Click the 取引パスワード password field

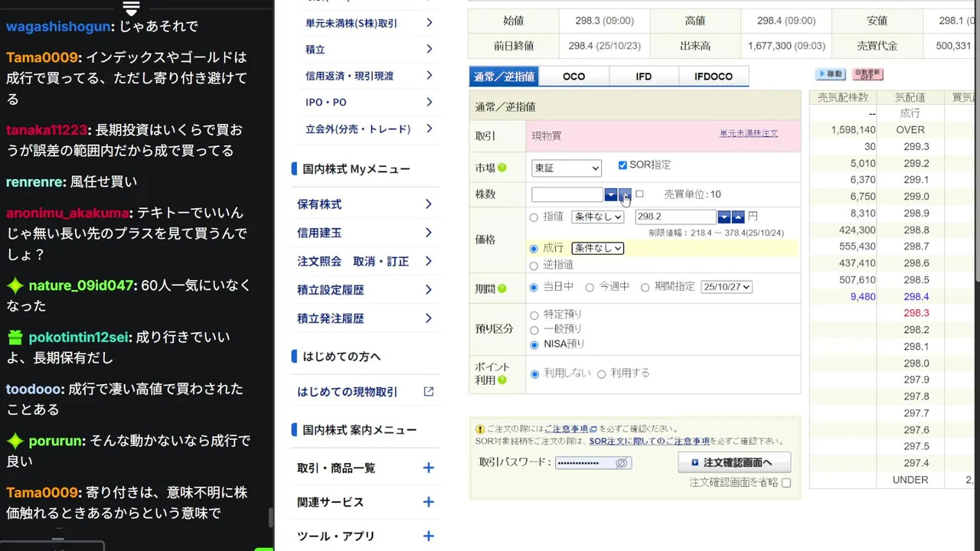(593, 463)
